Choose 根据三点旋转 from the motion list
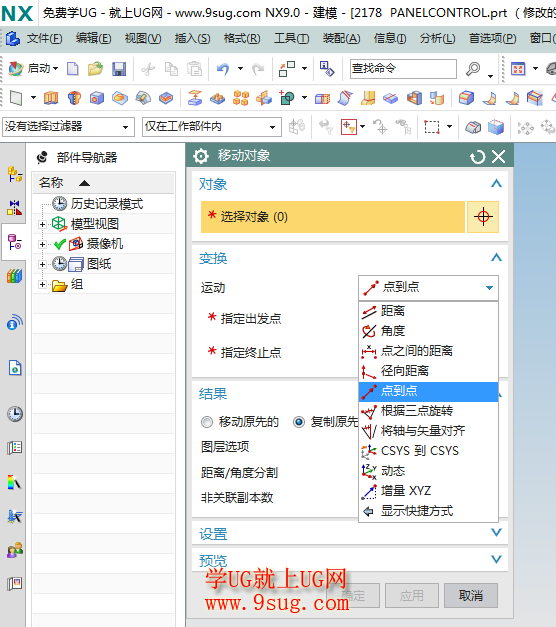The width and height of the screenshot is (556, 627). [428, 411]
